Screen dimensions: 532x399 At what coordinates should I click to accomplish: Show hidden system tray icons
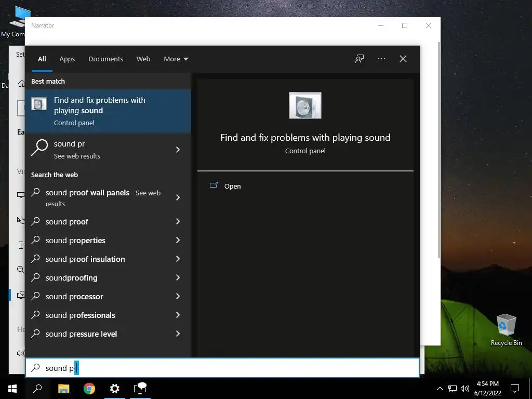[440, 389]
